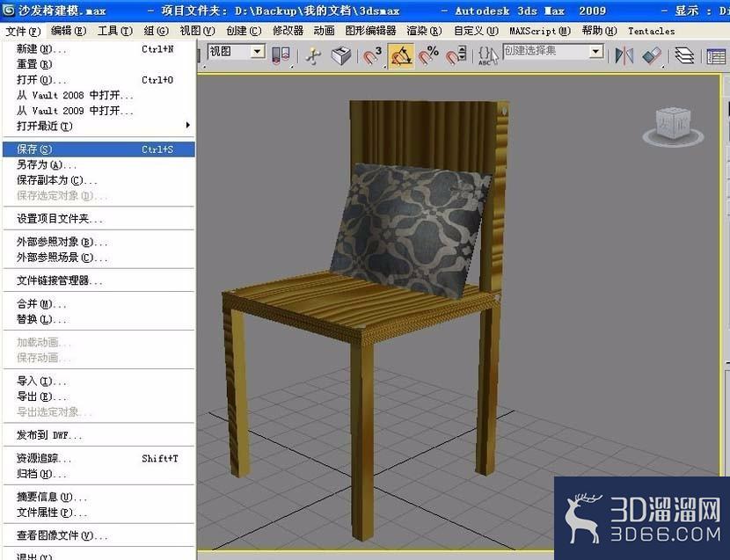Choose 查看图像文件(V) menu entry
This screenshot has height=560, width=730.
tap(99, 535)
